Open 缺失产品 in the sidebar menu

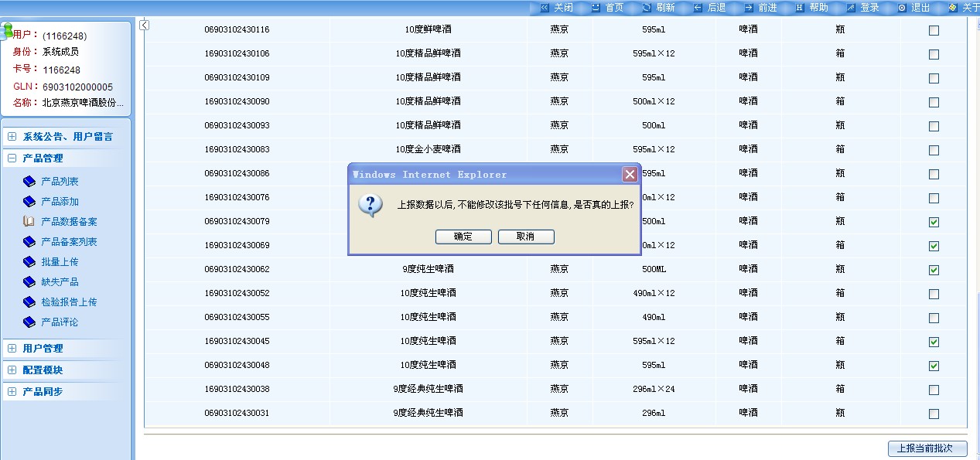point(60,282)
